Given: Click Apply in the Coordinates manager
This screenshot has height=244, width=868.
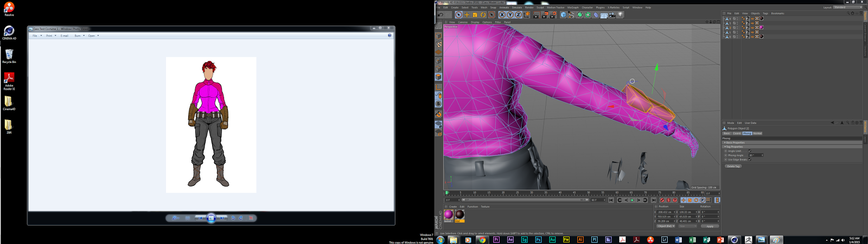Looking at the screenshot, I should [x=710, y=226].
